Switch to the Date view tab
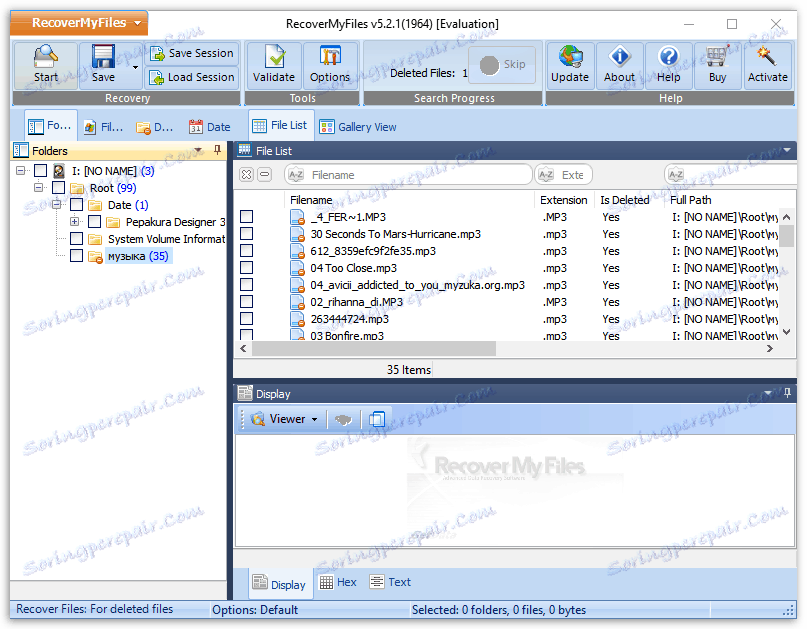This screenshot has width=807, height=629. coord(209,127)
